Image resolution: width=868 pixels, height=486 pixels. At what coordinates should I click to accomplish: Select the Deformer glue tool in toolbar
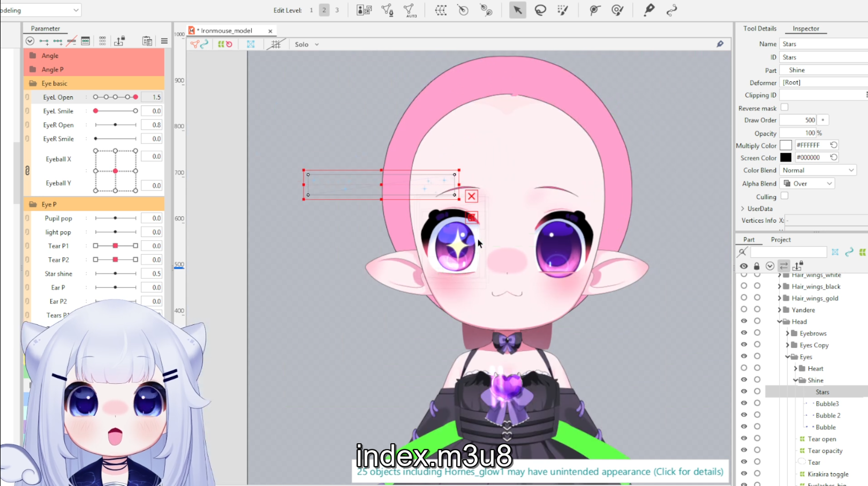click(486, 10)
